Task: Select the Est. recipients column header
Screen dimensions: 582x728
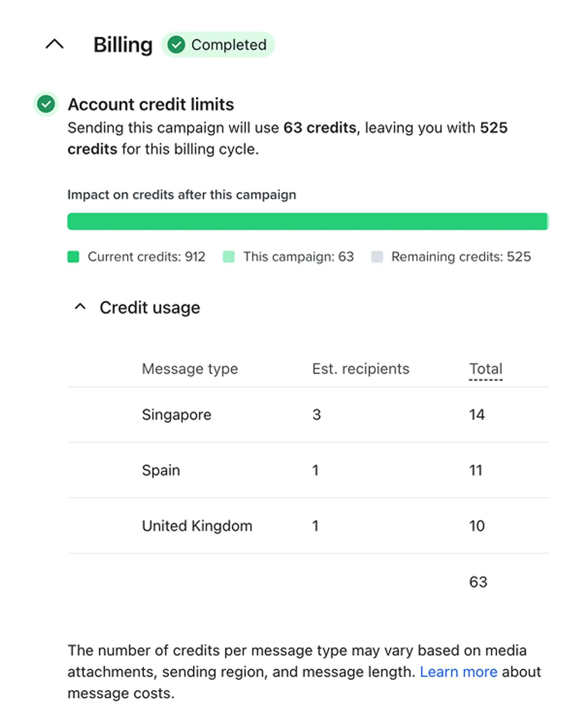Action: pos(360,369)
